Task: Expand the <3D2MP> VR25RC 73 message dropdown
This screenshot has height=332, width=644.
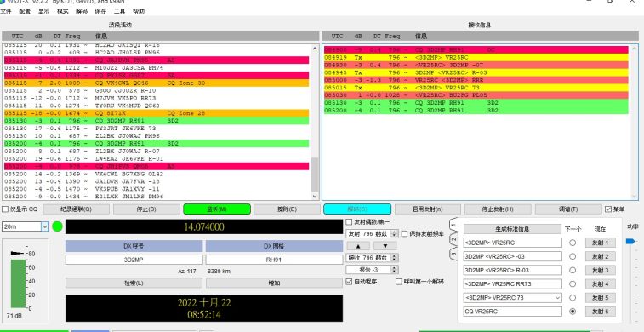Action: (557, 297)
